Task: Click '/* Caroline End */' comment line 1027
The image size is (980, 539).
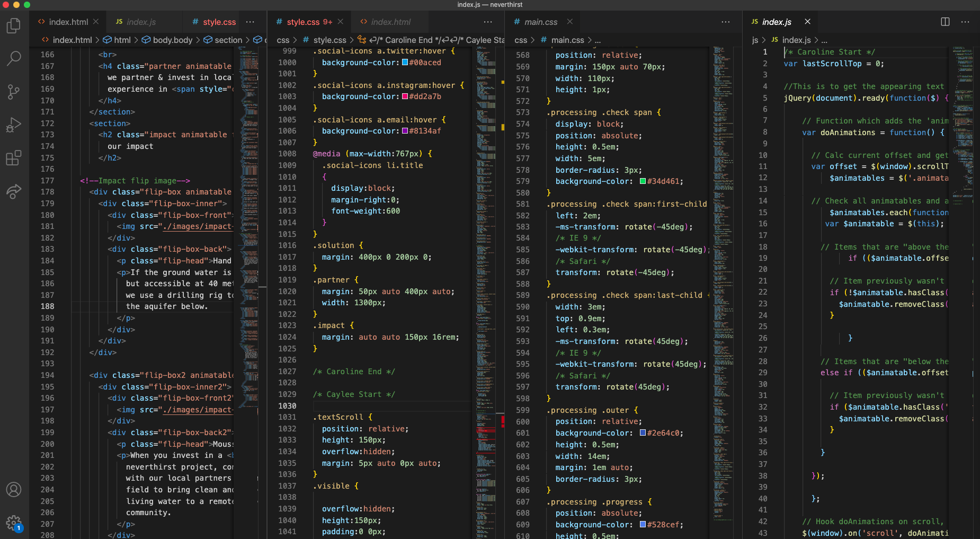Action: pos(354,372)
